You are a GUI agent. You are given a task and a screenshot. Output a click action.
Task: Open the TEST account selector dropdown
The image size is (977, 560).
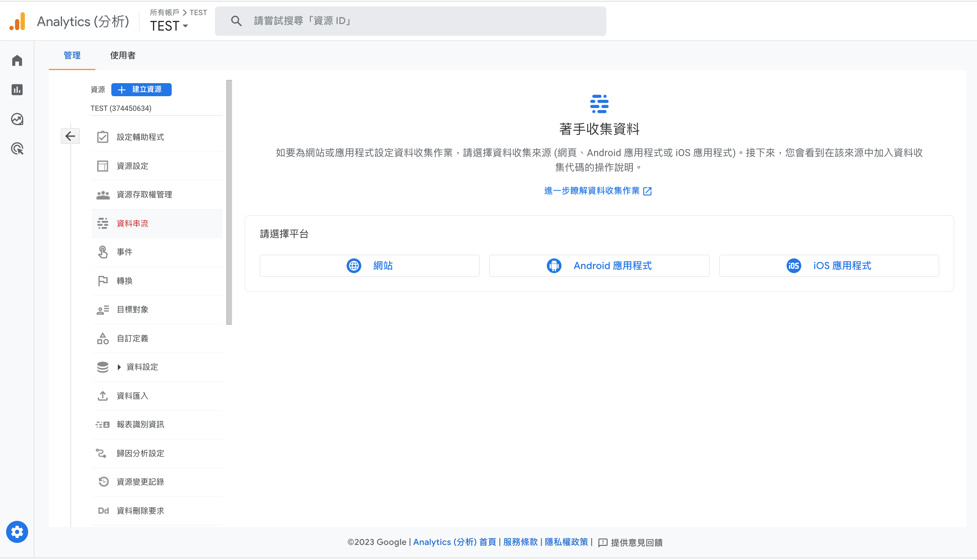pos(169,26)
